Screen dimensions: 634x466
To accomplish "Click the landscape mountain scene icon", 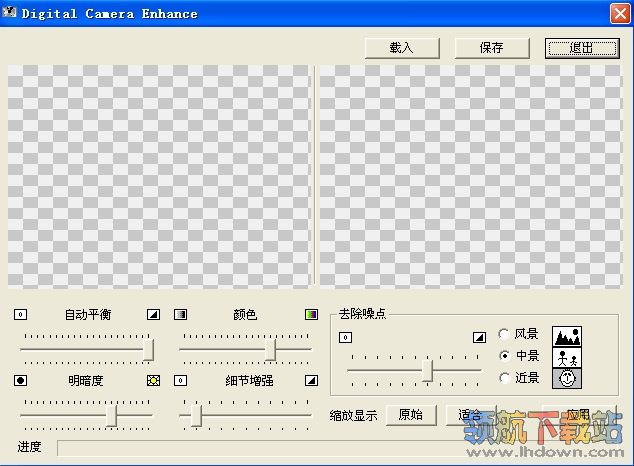I will 567,337.
